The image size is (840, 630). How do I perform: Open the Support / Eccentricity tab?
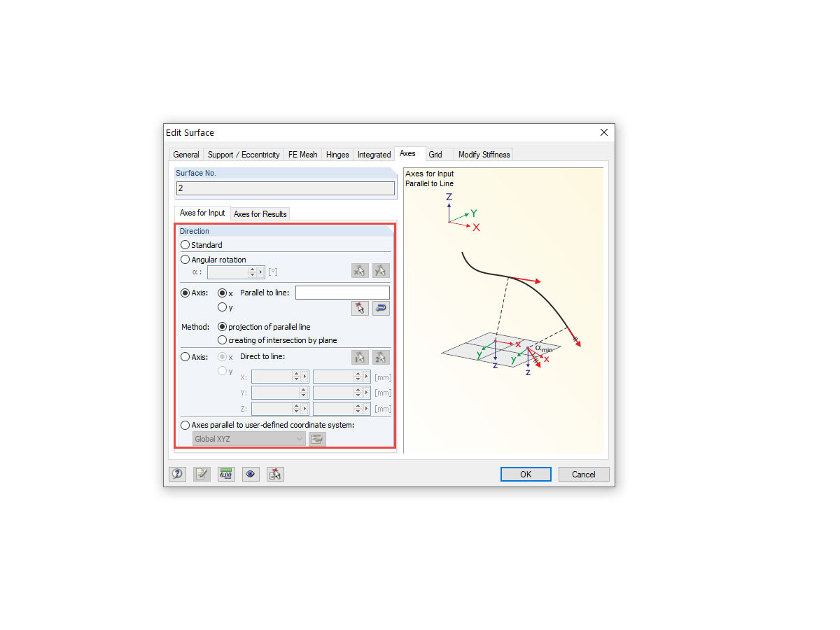[244, 155]
